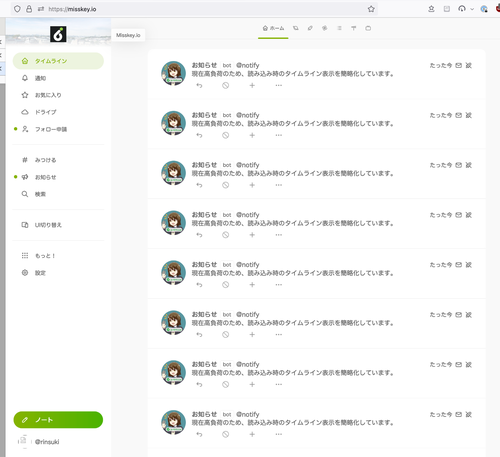The height and width of the screenshot is (457, 500).
Task: Switch to the local timeline planet tab
Action: (296, 28)
